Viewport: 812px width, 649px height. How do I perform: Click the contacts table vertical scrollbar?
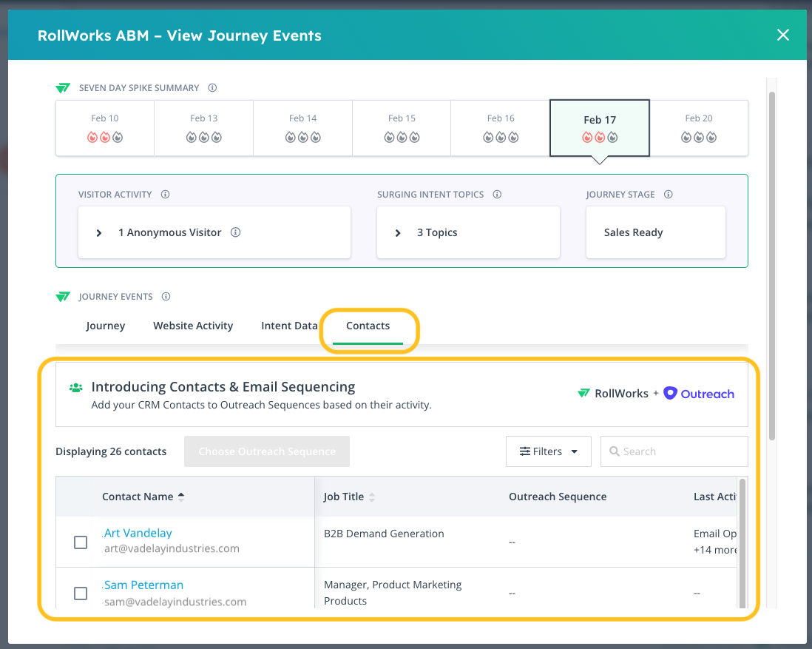[x=742, y=542]
